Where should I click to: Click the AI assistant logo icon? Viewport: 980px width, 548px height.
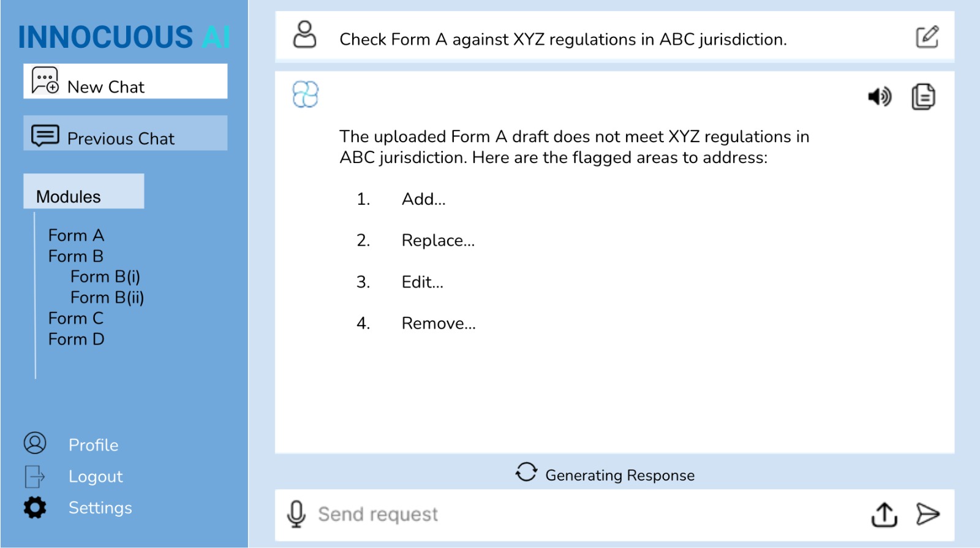pyautogui.click(x=305, y=94)
